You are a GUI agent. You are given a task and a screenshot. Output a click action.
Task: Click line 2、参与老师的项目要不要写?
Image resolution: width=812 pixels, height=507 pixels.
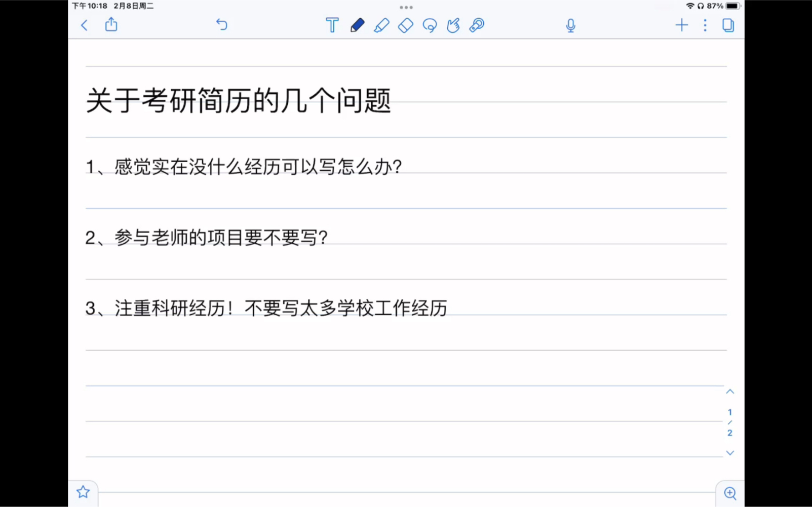click(207, 238)
